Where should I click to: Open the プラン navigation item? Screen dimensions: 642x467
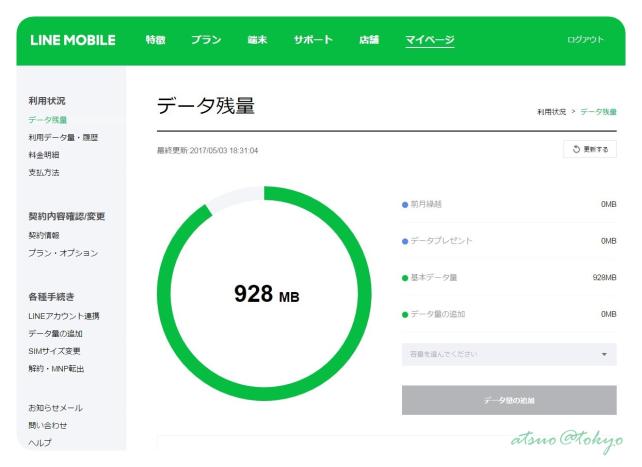coord(206,40)
